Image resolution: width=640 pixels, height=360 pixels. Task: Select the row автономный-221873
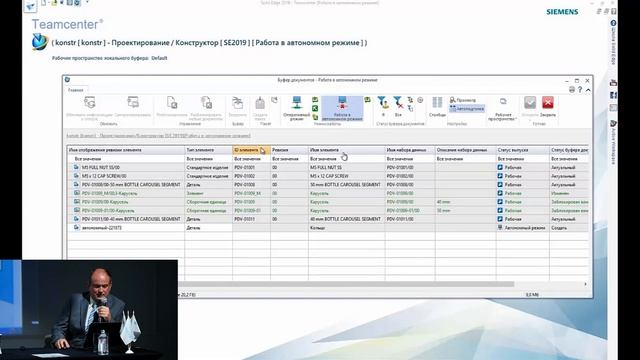pyautogui.click(x=328, y=228)
